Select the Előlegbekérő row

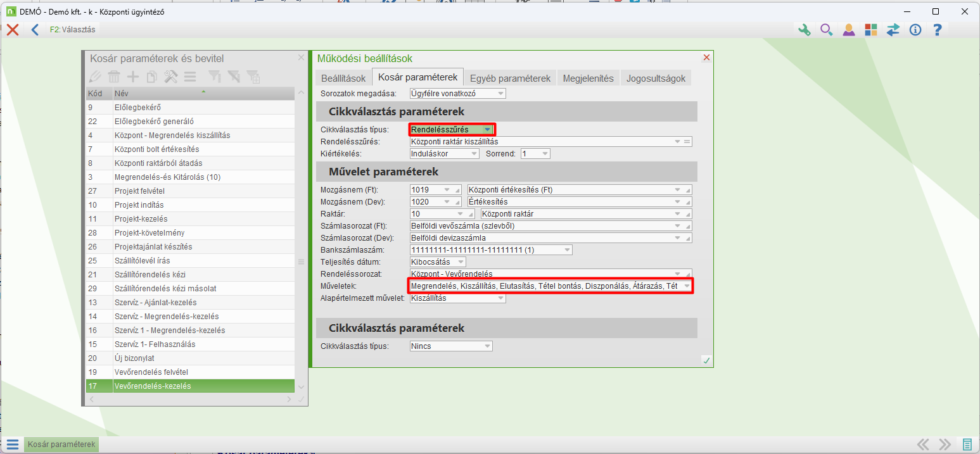click(x=190, y=107)
